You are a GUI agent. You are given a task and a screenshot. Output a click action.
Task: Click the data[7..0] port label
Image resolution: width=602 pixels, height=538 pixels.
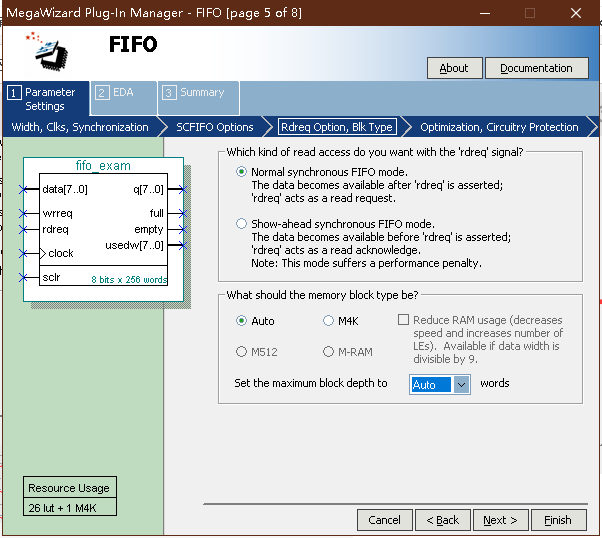(65, 189)
